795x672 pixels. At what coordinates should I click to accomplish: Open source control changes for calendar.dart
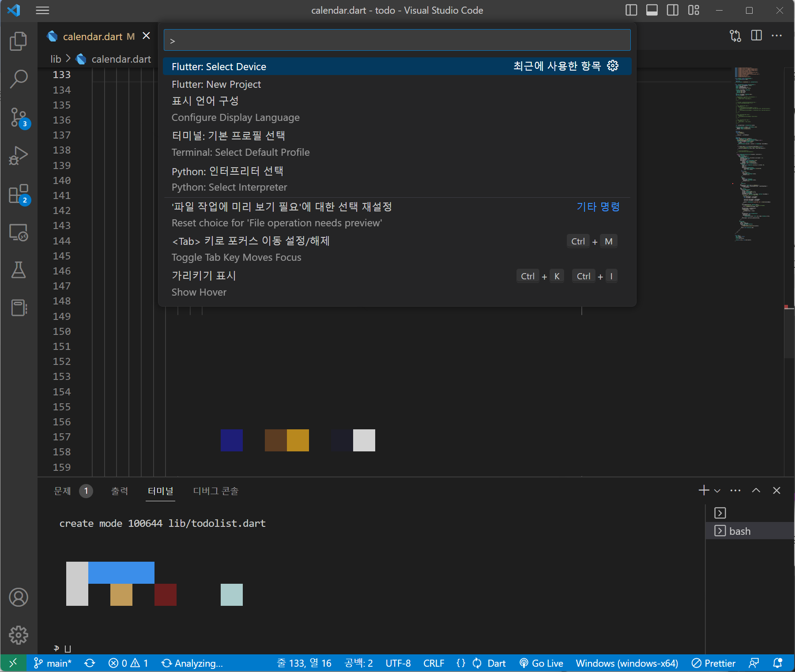[735, 36]
